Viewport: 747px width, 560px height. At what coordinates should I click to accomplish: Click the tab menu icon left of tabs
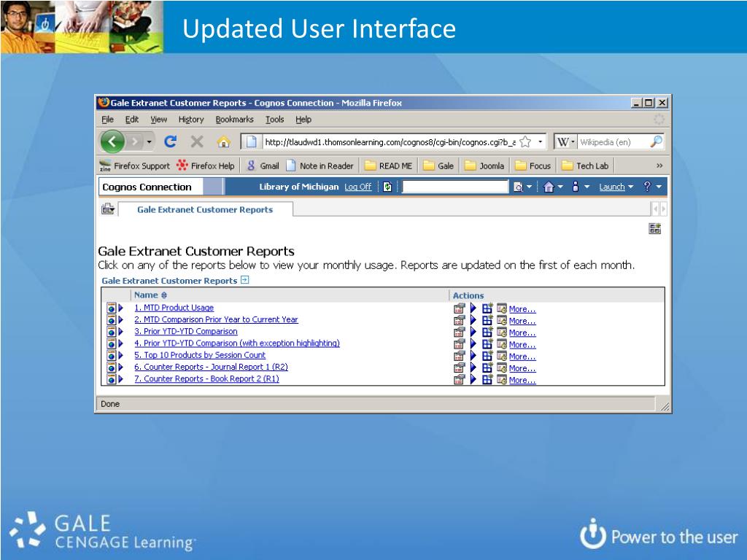108,209
